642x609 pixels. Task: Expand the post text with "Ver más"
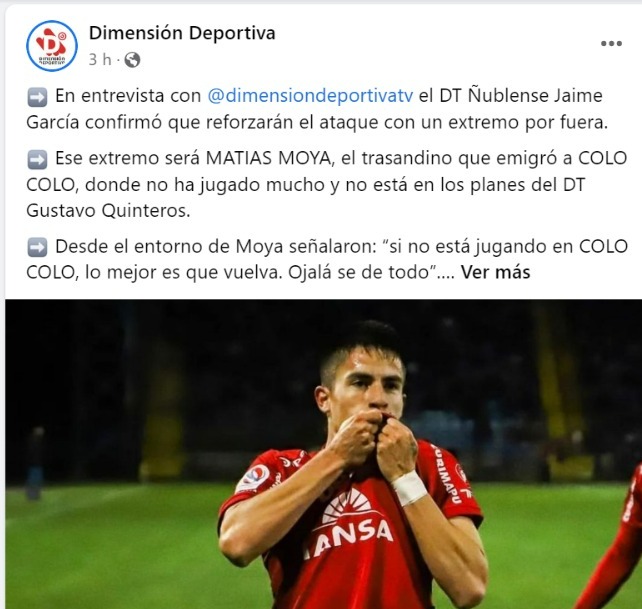pyautogui.click(x=495, y=272)
